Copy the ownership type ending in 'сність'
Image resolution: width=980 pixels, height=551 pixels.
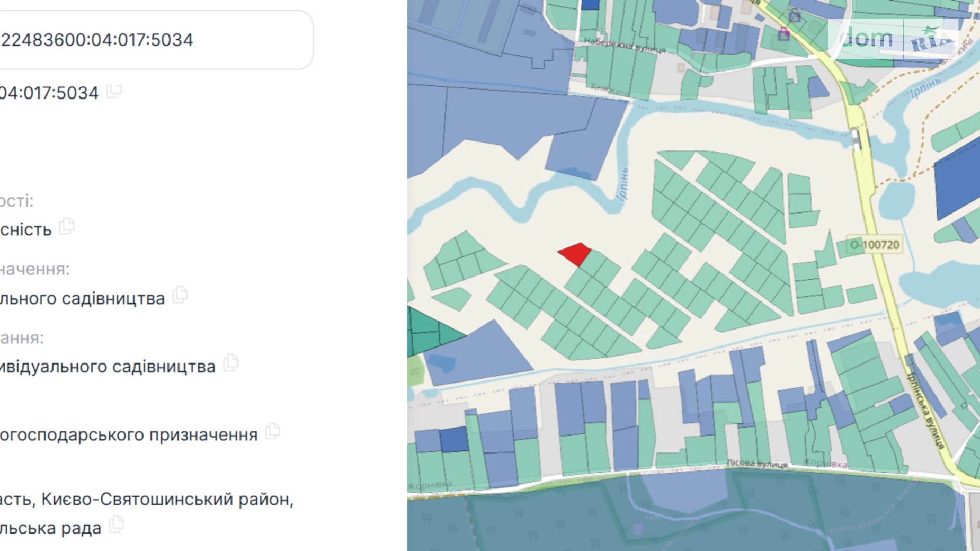(x=67, y=226)
